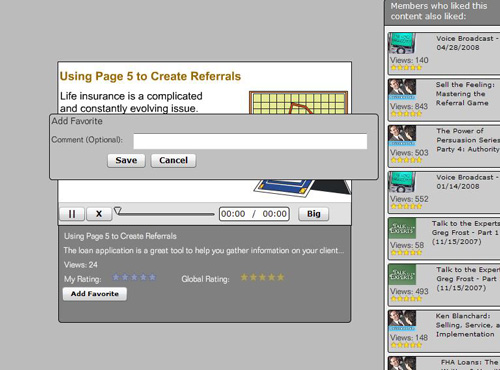Image resolution: width=500 pixels, height=370 pixels.
Task: Click the playback progress slider handle
Action: (x=118, y=211)
